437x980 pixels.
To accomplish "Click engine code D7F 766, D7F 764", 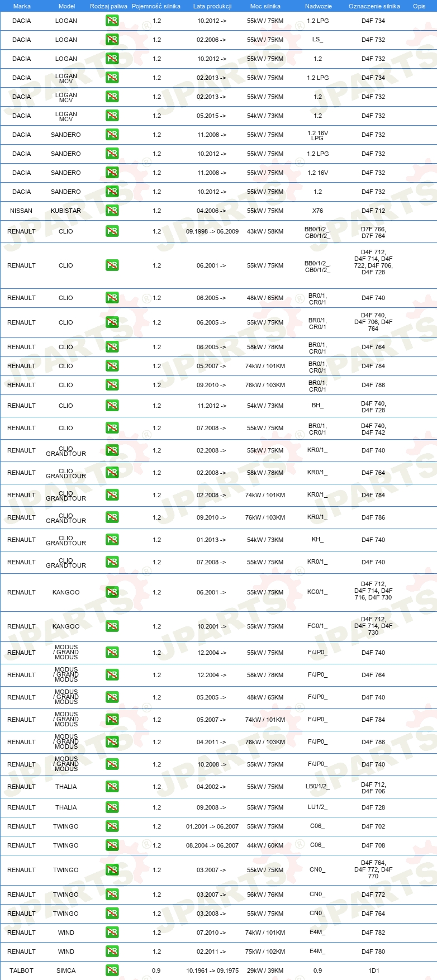I will [x=373, y=232].
